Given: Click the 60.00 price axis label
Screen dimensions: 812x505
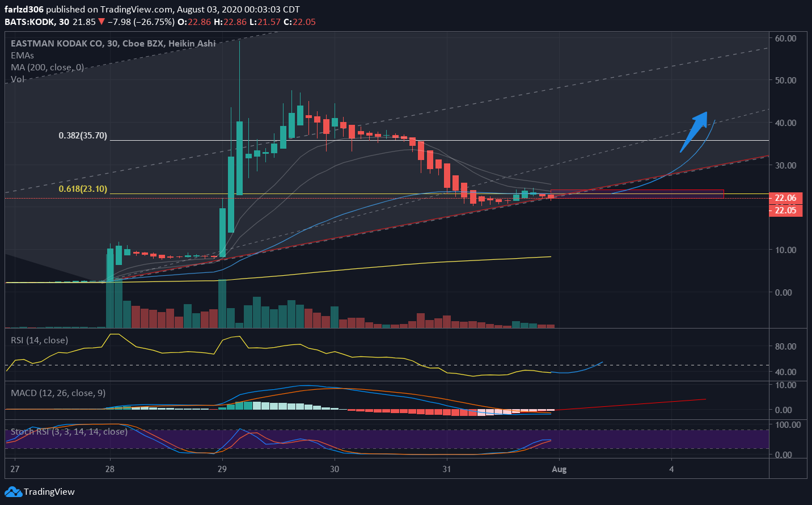Looking at the screenshot, I should pyautogui.click(x=785, y=38).
